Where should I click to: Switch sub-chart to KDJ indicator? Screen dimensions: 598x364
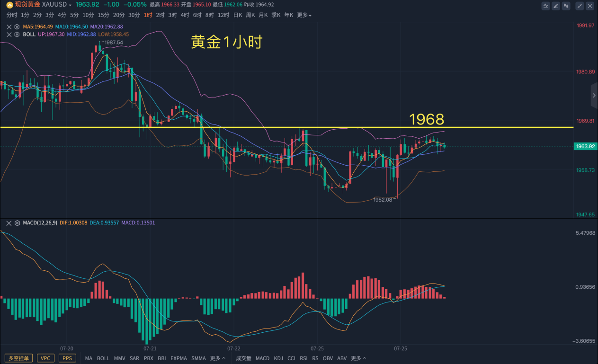click(278, 358)
